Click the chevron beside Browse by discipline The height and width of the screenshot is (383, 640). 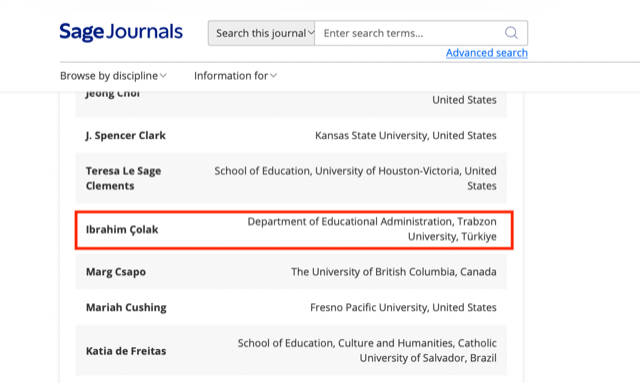point(163,76)
